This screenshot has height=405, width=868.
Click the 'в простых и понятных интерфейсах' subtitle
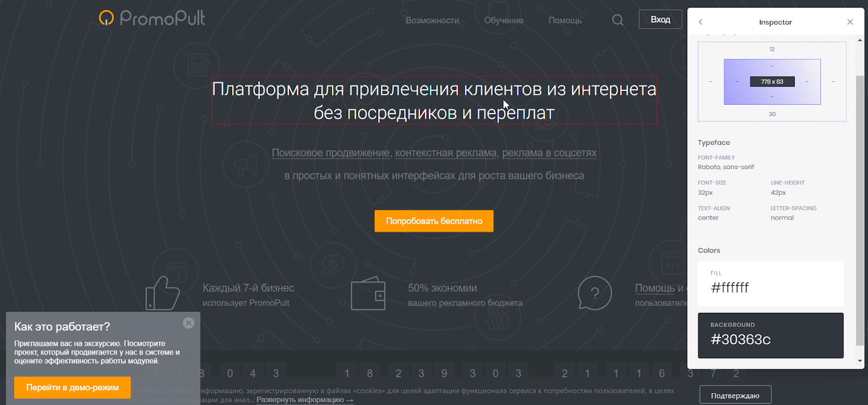tap(434, 176)
